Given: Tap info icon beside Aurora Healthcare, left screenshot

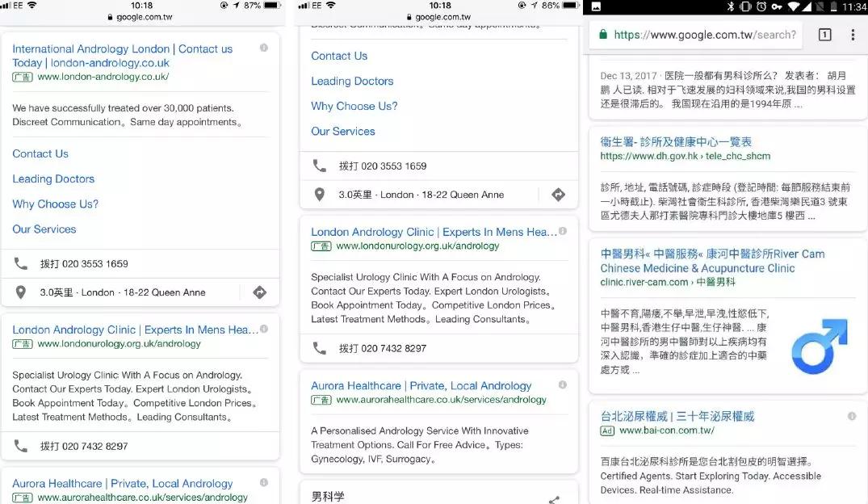Looking at the screenshot, I should [x=264, y=482].
